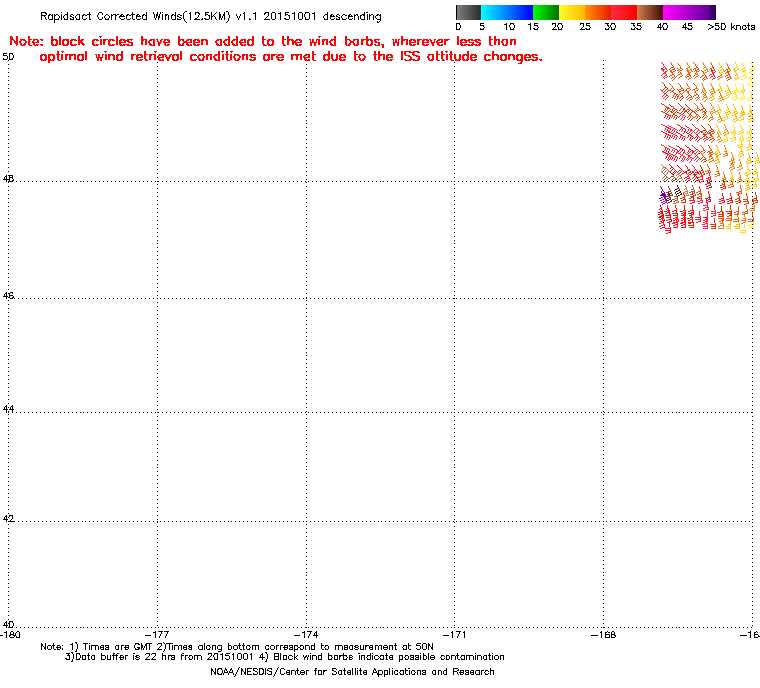Click the '20151001 descending' text in the title

[322, 16]
